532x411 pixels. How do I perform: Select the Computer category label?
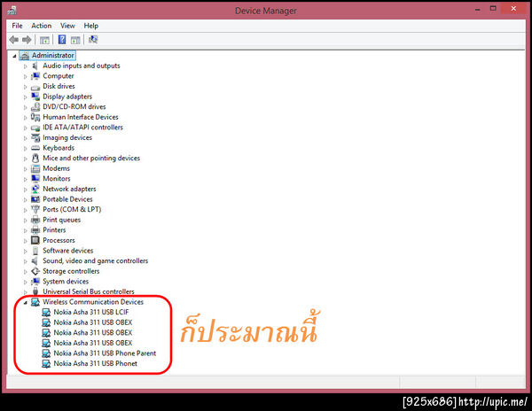[59, 76]
